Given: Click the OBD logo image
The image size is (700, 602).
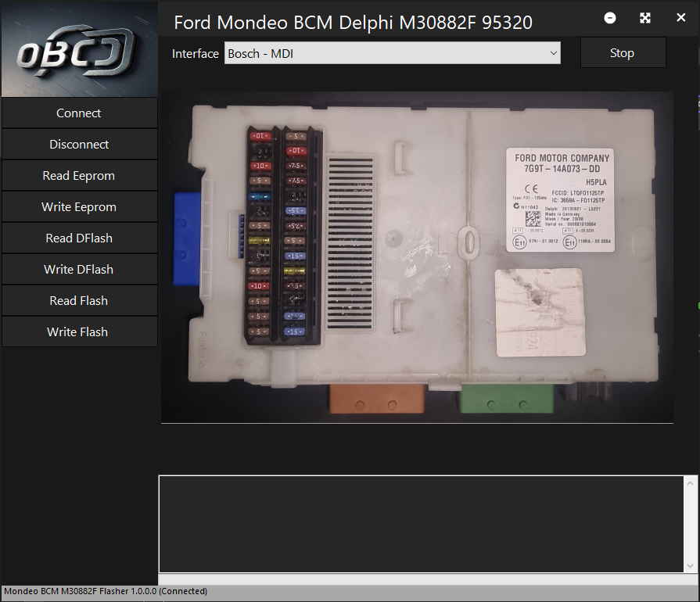Looking at the screenshot, I should pos(79,48).
